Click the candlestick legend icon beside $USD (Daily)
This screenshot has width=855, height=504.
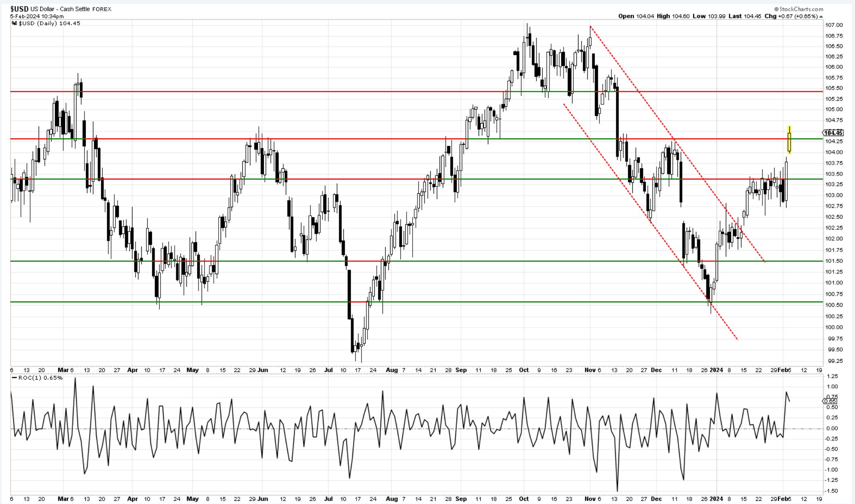coord(14,23)
